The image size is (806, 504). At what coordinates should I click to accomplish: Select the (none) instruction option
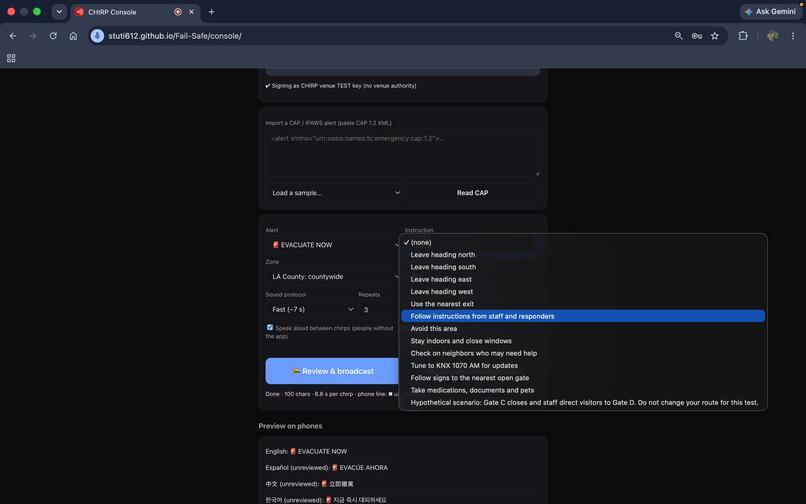click(x=583, y=242)
